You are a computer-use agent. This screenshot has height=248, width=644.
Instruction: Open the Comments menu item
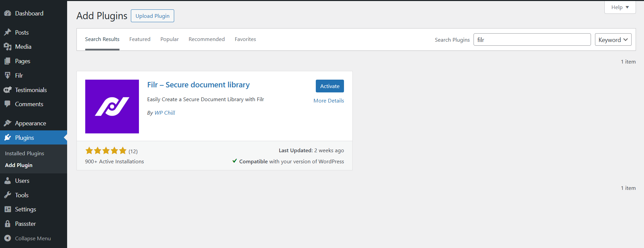tap(34, 104)
